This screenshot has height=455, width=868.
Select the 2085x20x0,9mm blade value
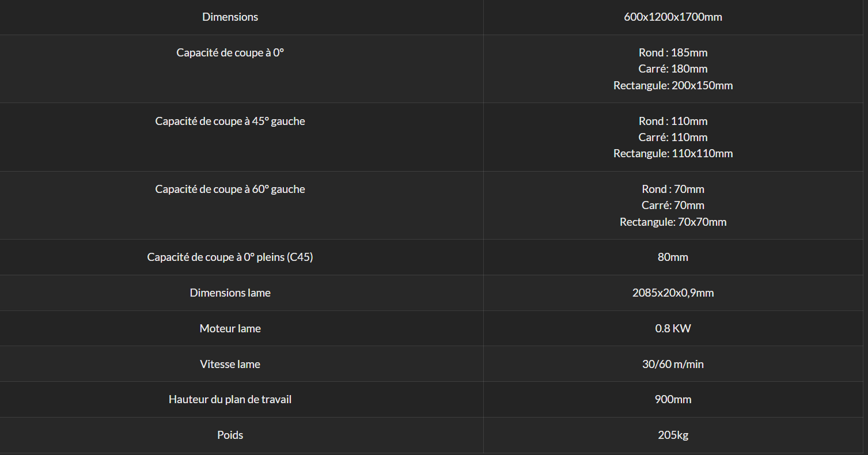click(673, 293)
